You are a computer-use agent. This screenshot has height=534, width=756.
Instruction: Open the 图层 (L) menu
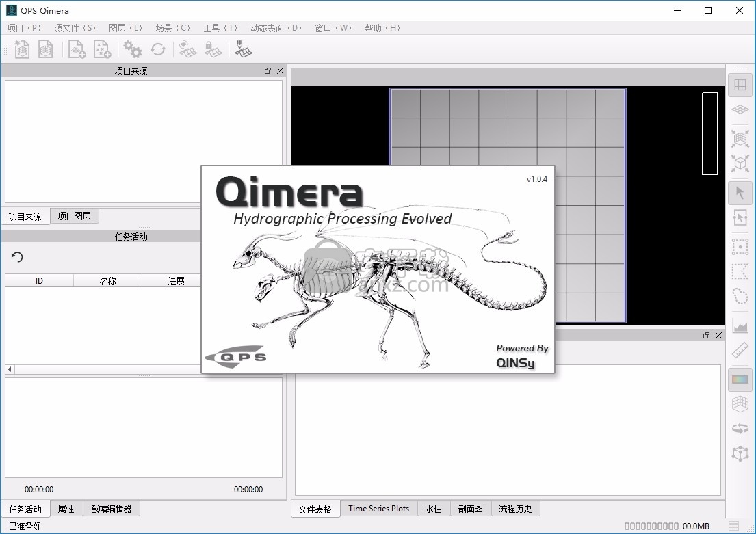pos(125,28)
